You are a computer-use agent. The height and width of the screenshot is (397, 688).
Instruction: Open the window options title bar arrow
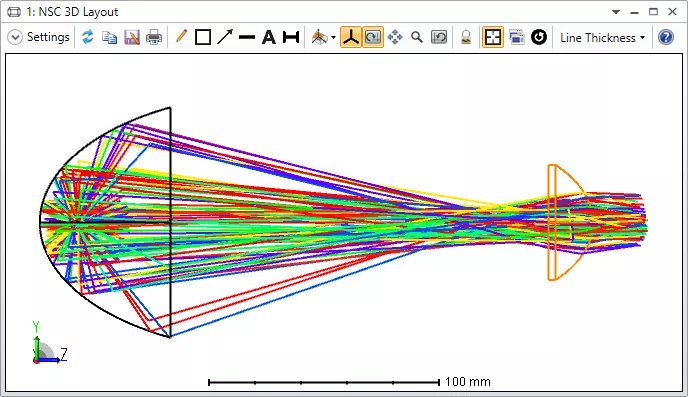pyautogui.click(x=616, y=12)
